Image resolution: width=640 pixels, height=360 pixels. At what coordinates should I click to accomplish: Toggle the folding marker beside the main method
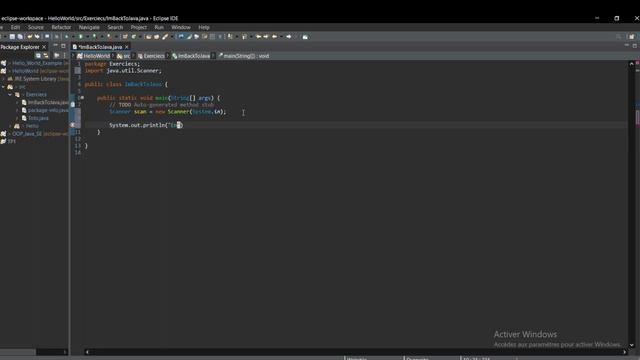click(x=82, y=98)
